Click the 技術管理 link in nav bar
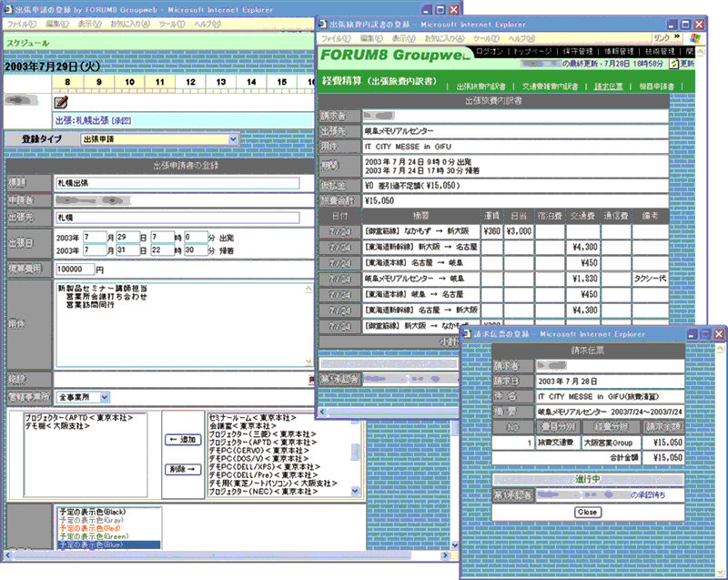728x580 pixels. point(660,52)
